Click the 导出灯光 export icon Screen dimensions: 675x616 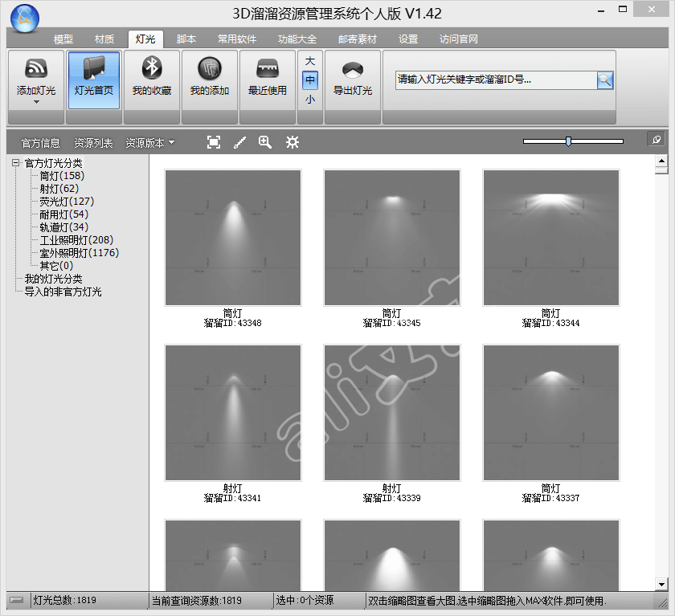tap(353, 70)
